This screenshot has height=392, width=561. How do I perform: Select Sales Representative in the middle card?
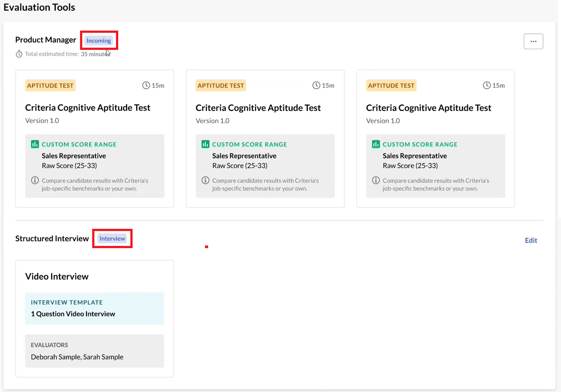(244, 156)
